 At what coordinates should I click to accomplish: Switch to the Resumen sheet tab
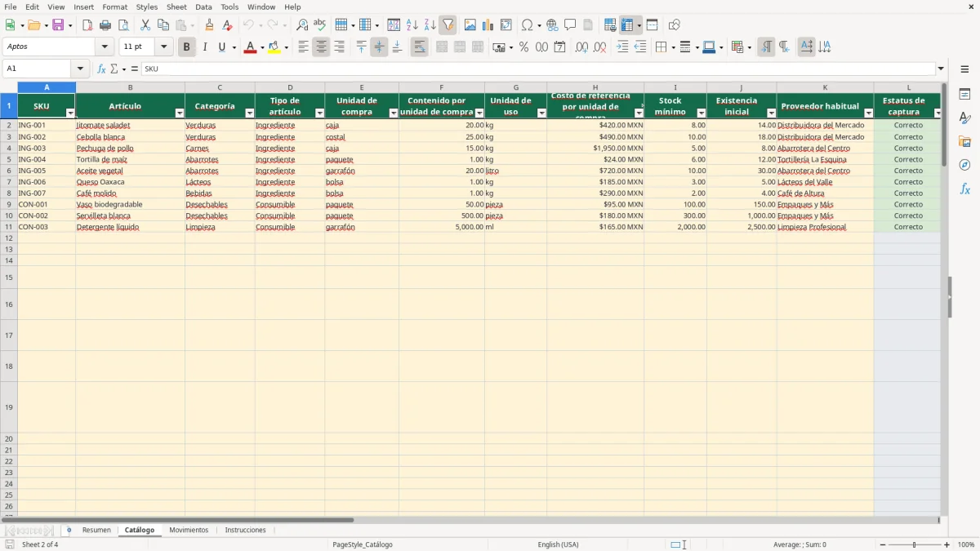click(96, 531)
